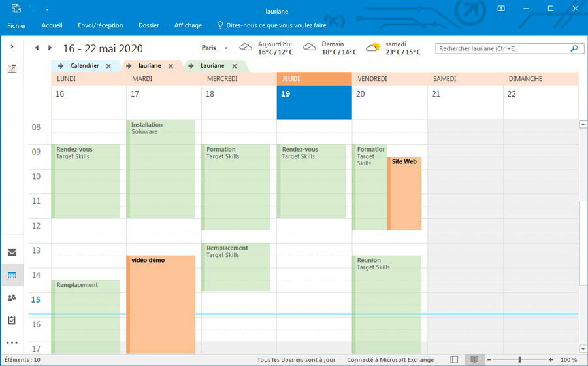The width and height of the screenshot is (588, 366).
Task: Click overlay arrow on lowercase lauriane tab
Action: point(129,66)
